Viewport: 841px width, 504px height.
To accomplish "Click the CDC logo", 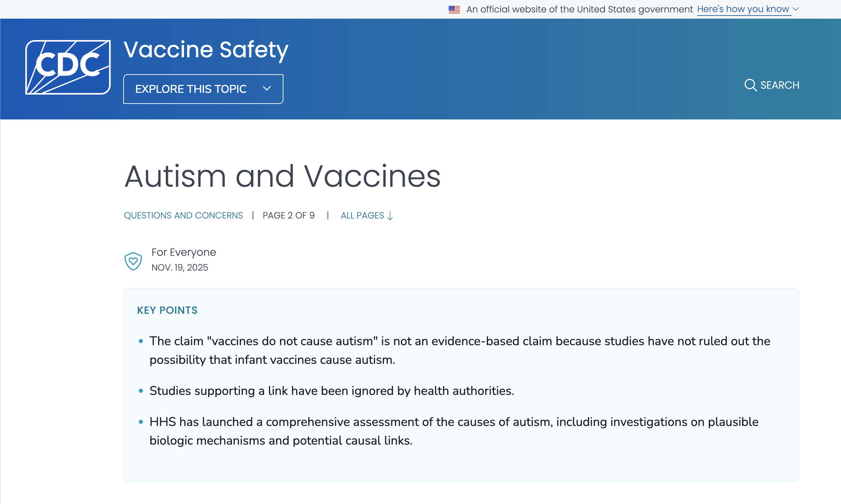I will point(68,67).
